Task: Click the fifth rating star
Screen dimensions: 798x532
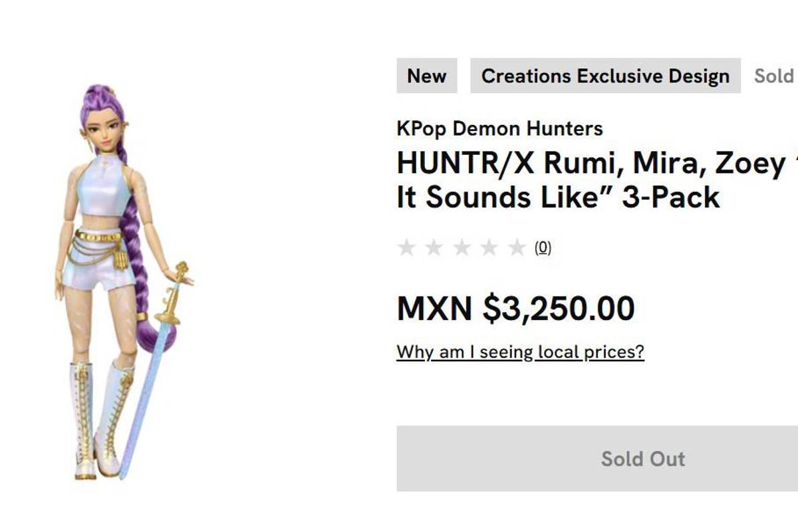Action: (517, 248)
